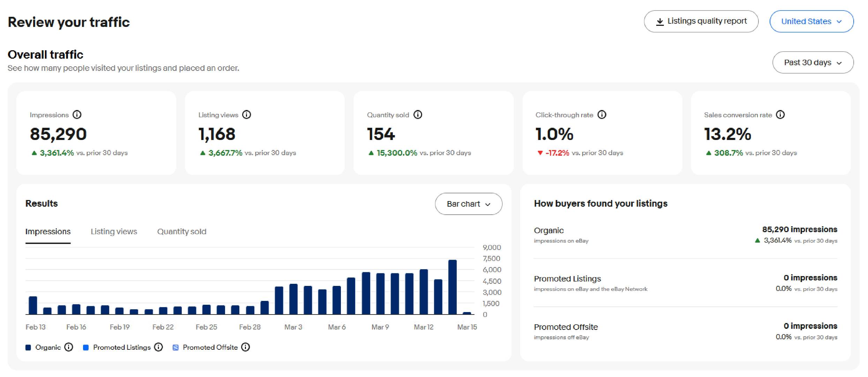
Task: Toggle Promoted Listings series in legend
Action: [121, 347]
